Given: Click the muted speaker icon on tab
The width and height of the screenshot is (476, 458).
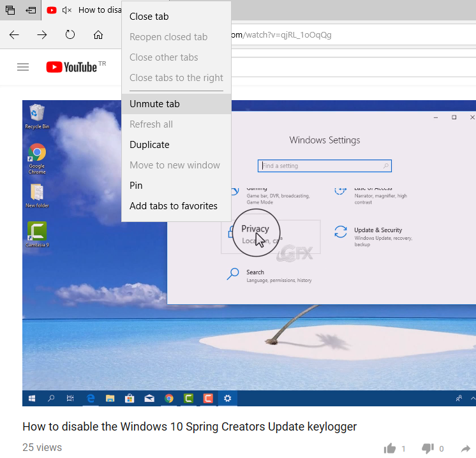Looking at the screenshot, I should pyautogui.click(x=67, y=10).
